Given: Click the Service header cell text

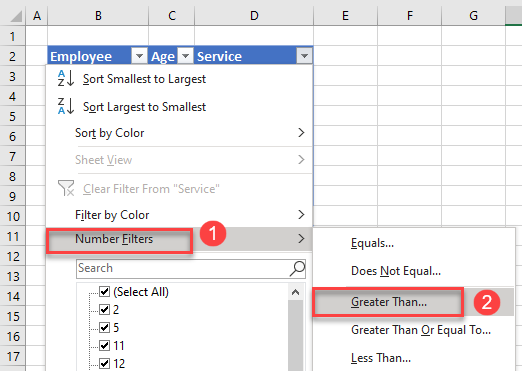Looking at the screenshot, I should coord(219,56).
